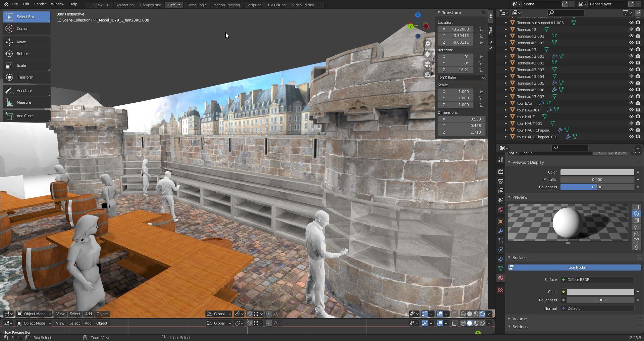The height and width of the screenshot is (341, 644).
Task: Disable rendering of Tonneau#3.004
Action: pos(638,77)
